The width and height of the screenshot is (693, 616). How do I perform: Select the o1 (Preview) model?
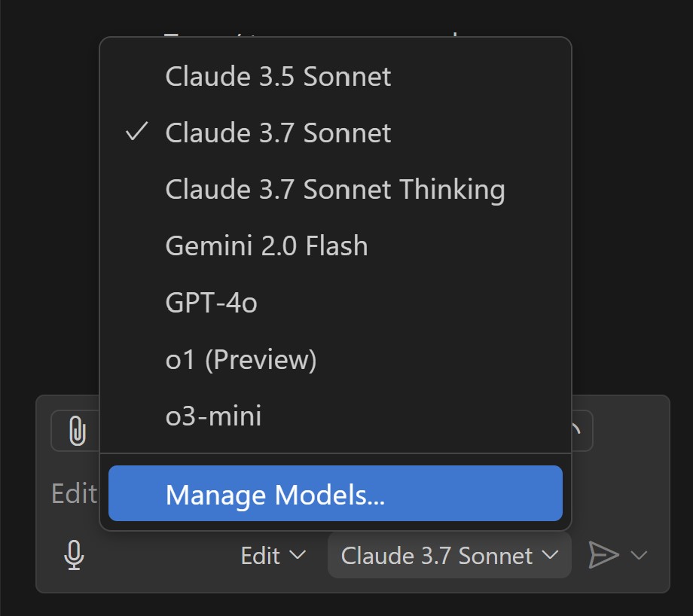tap(240, 359)
